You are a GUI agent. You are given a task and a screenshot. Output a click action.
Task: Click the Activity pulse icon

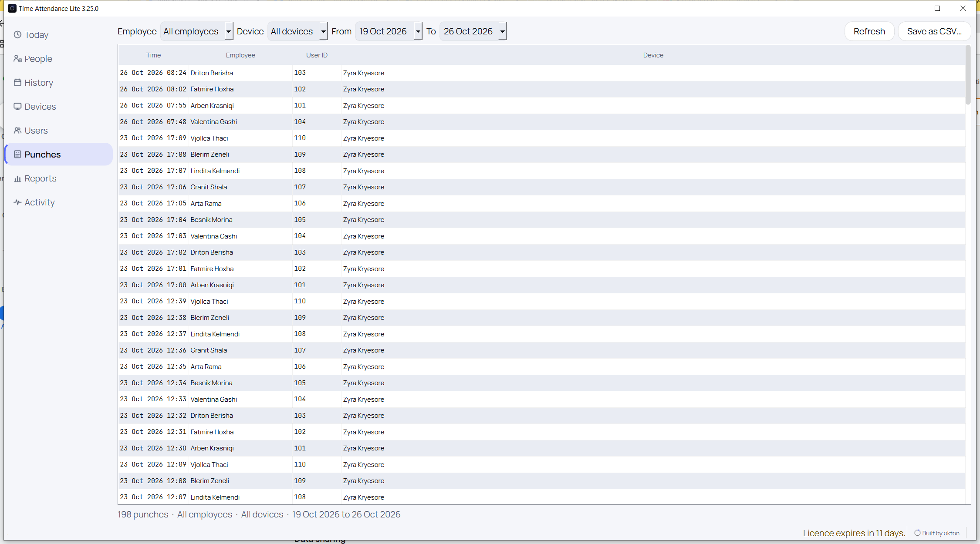coord(17,202)
